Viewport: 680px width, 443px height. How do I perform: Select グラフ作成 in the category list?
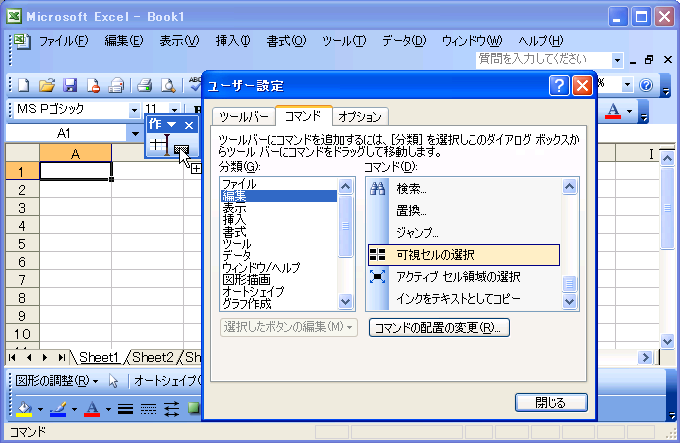[x=279, y=304]
